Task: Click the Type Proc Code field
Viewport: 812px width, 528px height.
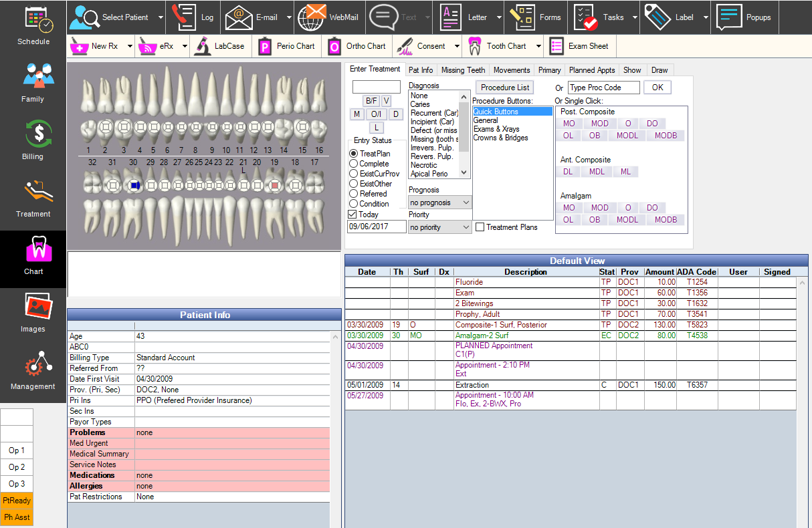Action: [x=603, y=88]
